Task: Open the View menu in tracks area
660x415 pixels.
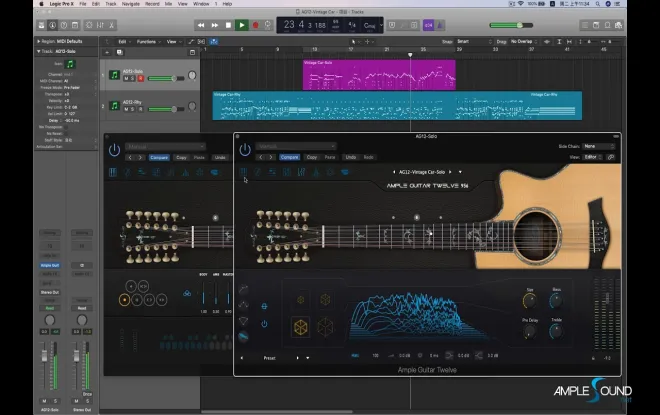Action: (173, 42)
